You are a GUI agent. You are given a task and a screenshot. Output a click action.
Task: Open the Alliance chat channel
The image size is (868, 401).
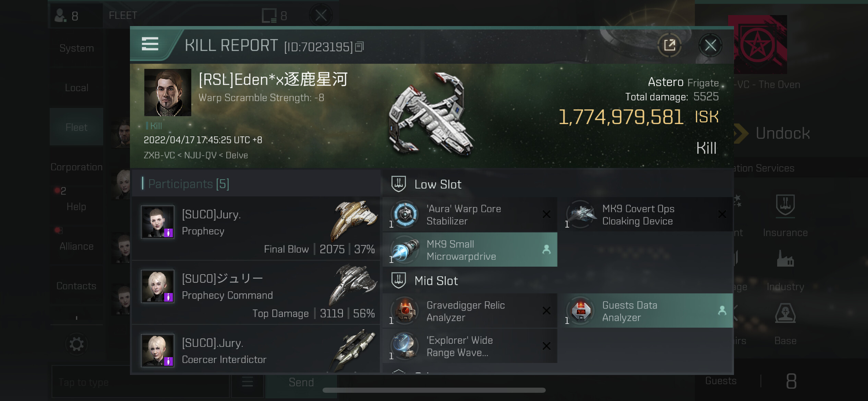[x=76, y=246]
